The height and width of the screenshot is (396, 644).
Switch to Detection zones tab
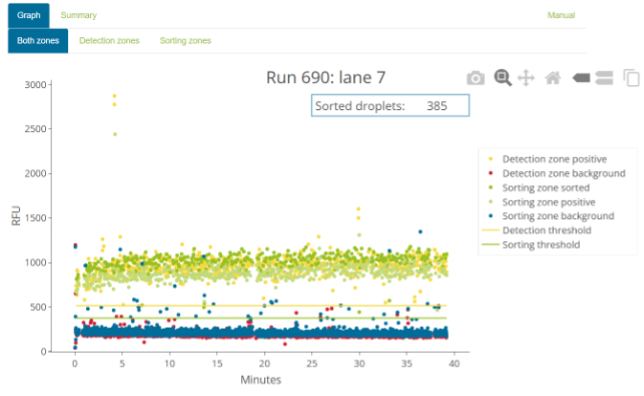pos(109,41)
